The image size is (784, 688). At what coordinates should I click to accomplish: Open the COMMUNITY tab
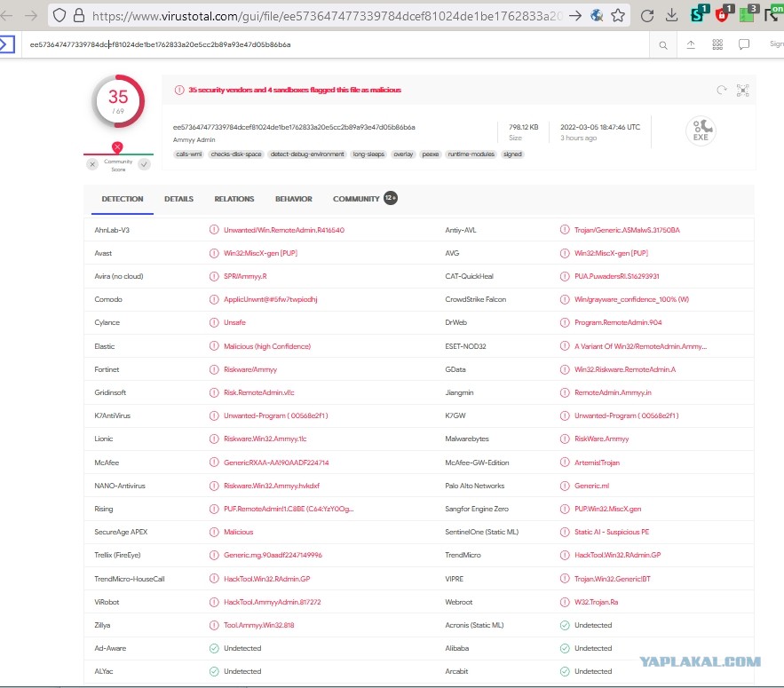coord(356,199)
